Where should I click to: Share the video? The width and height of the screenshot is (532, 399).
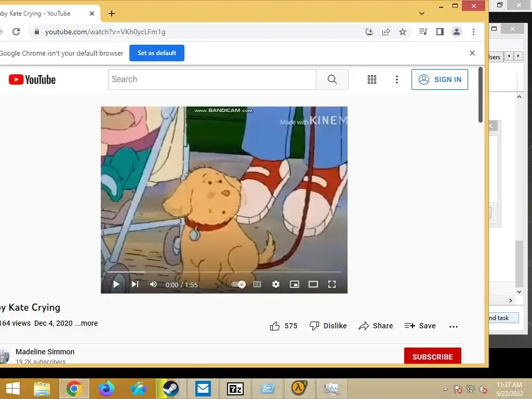click(376, 326)
